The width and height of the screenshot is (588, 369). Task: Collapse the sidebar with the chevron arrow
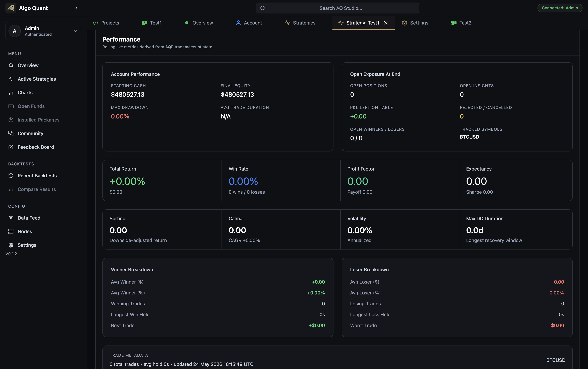[x=76, y=8]
